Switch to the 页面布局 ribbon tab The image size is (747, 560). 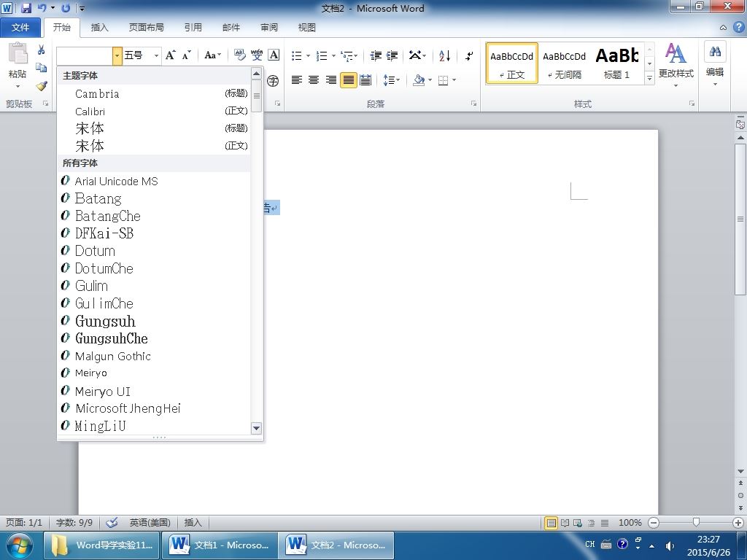(146, 28)
